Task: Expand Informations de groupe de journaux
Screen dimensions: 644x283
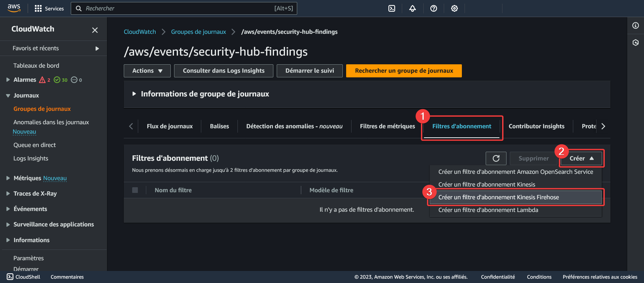Action: point(134,94)
